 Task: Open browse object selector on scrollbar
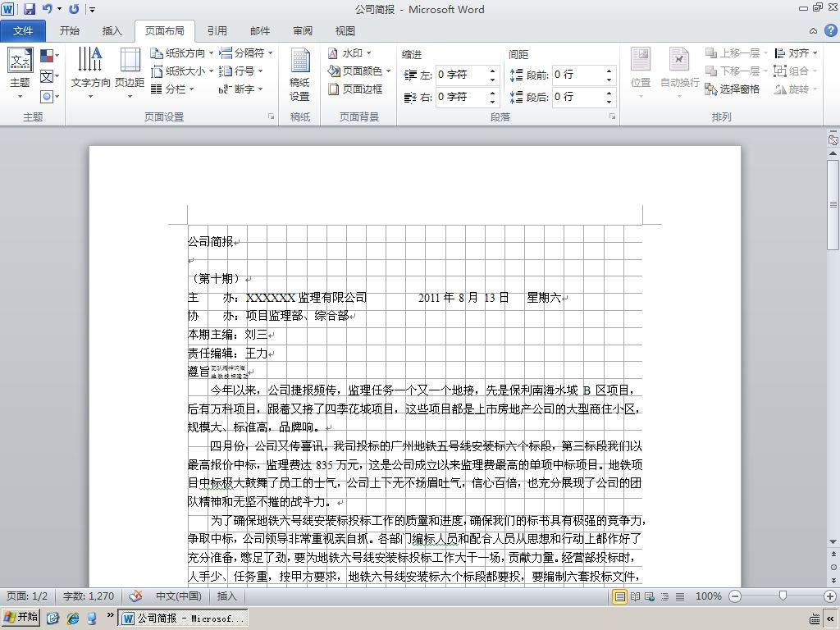tap(833, 567)
